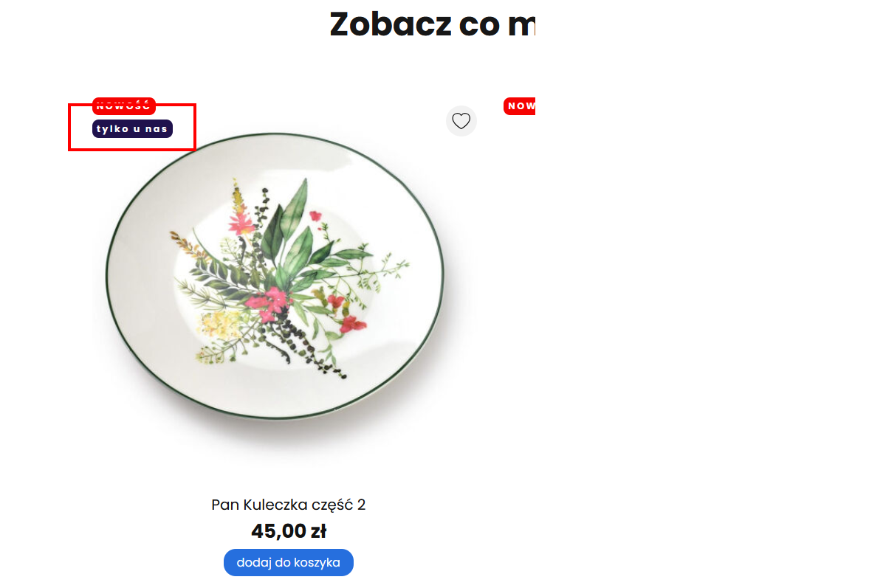Viewport: 886px width, 588px height.
Task: Click the word "tylko" in the dark badge
Action: (x=110, y=129)
